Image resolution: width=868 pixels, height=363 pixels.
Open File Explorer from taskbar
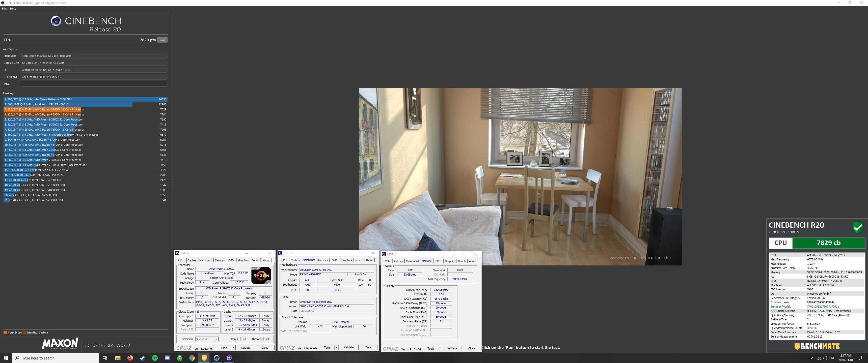pyautogui.click(x=118, y=358)
